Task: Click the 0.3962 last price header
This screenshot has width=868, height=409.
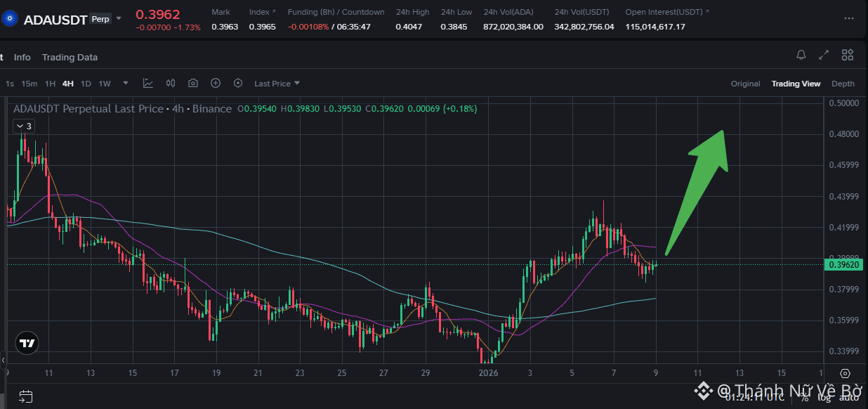Action: pyautogui.click(x=157, y=14)
